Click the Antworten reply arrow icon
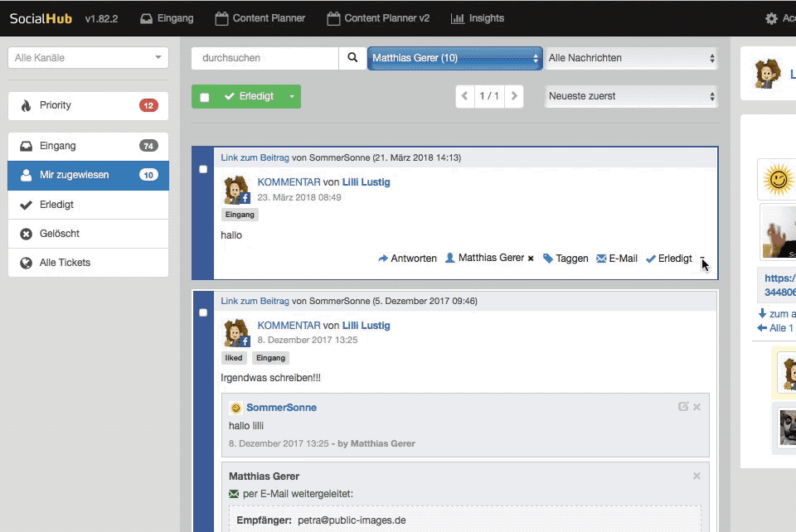Screen dimensions: 796x532 [383, 259]
